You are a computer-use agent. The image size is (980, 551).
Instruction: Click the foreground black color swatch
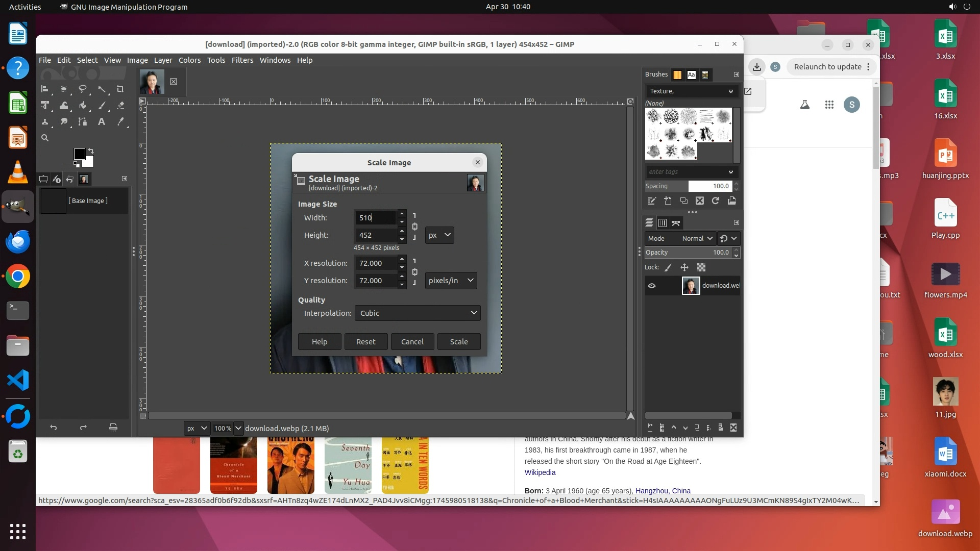[x=79, y=154]
